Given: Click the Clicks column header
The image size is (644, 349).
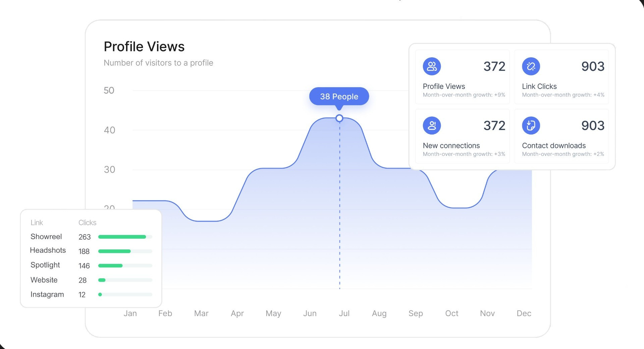Looking at the screenshot, I should click(87, 223).
